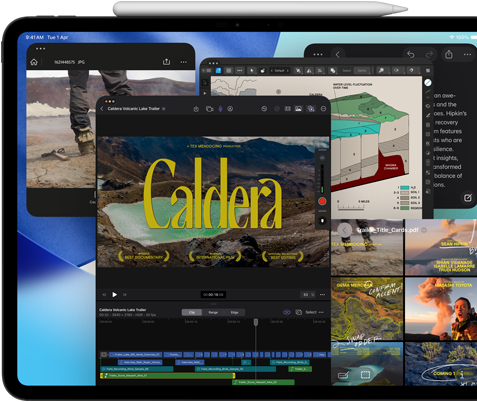This screenshot has width=477, height=402.
Task: Switch to the Range selection mode
Action: coord(213,312)
